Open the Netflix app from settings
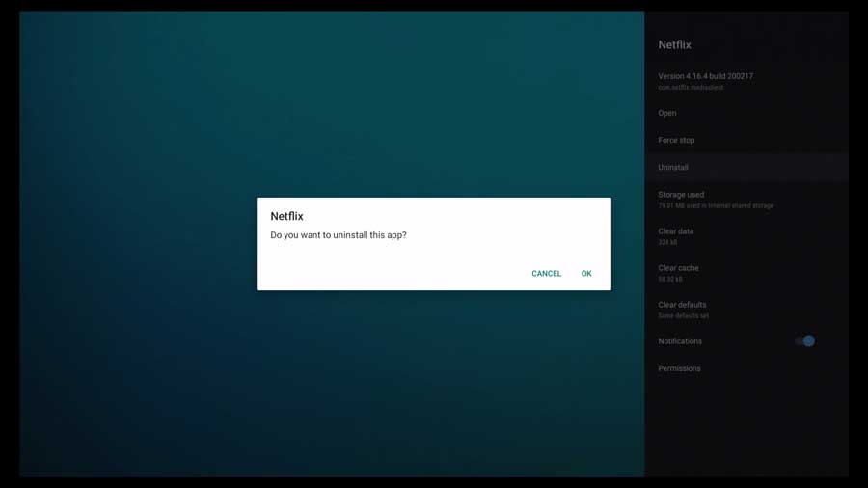Screen dimensions: 868x488 (746, 113)
